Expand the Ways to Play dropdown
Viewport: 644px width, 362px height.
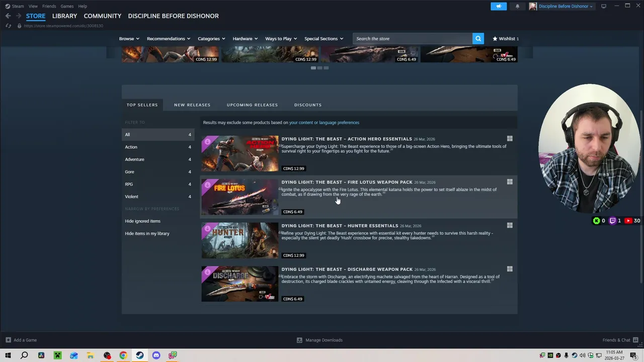coord(281,39)
